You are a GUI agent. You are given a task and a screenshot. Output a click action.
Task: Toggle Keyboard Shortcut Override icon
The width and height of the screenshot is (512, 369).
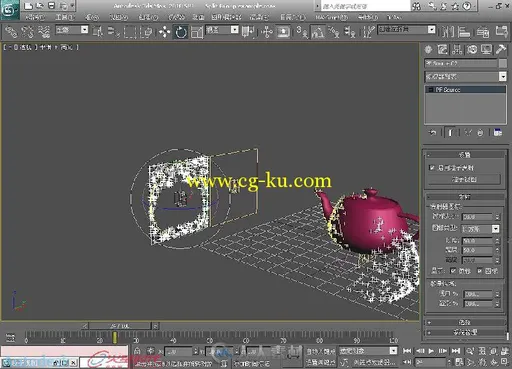point(283,32)
